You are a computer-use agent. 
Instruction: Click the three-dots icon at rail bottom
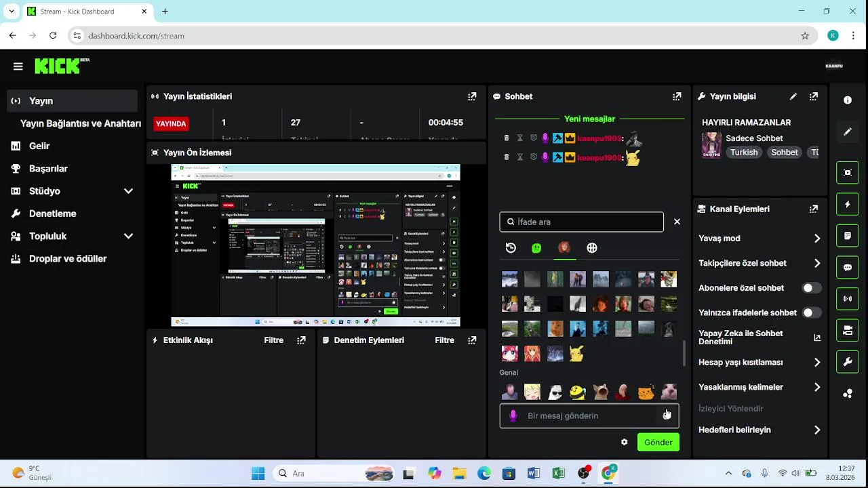point(848,394)
